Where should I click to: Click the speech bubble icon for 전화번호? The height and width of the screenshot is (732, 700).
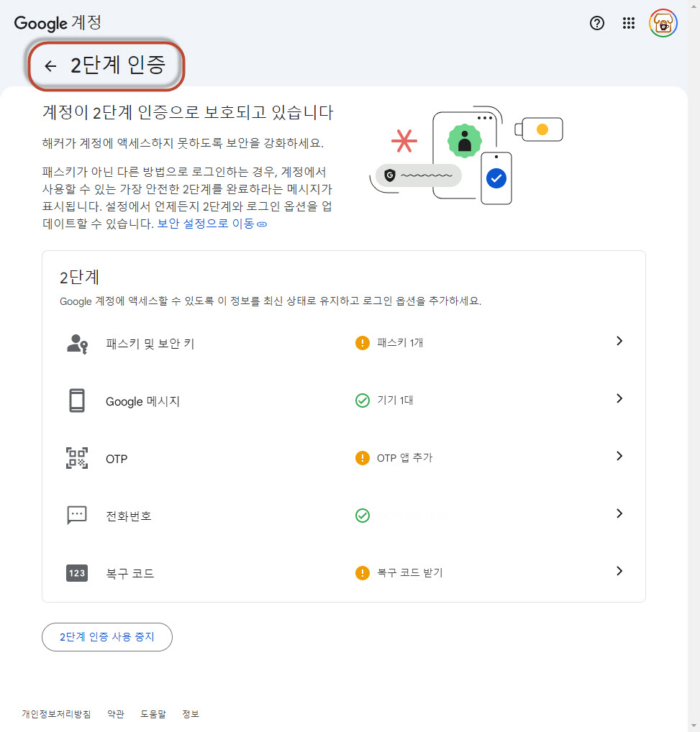tap(77, 515)
